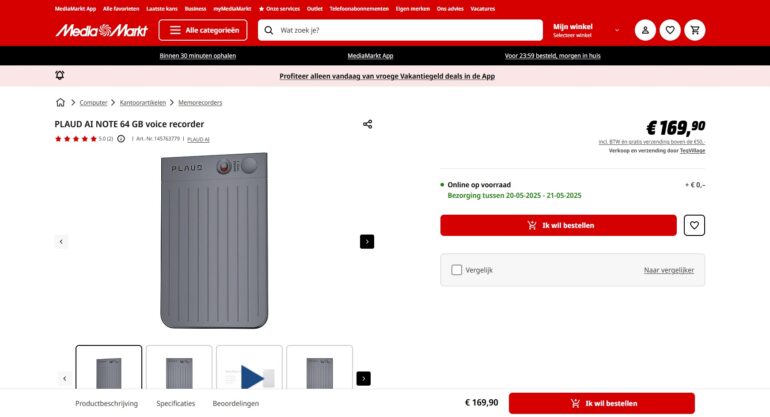This screenshot has width=770, height=417.
Task: Open shopping cart icon in header
Action: [x=695, y=30]
